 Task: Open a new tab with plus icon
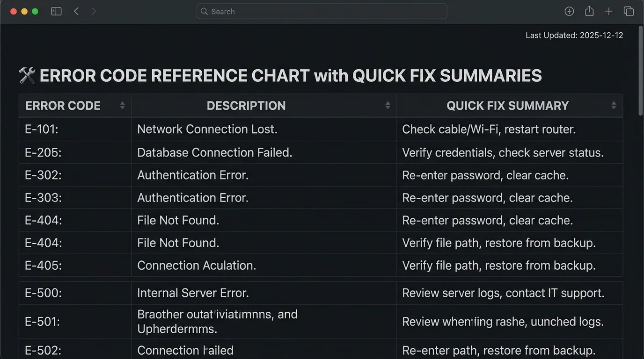(x=608, y=11)
